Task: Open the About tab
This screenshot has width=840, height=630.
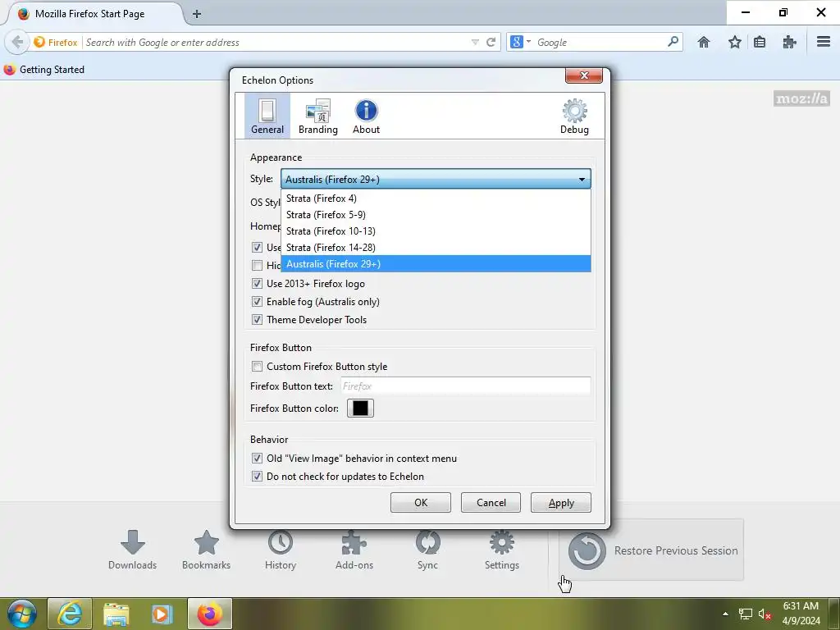Action: [366, 116]
